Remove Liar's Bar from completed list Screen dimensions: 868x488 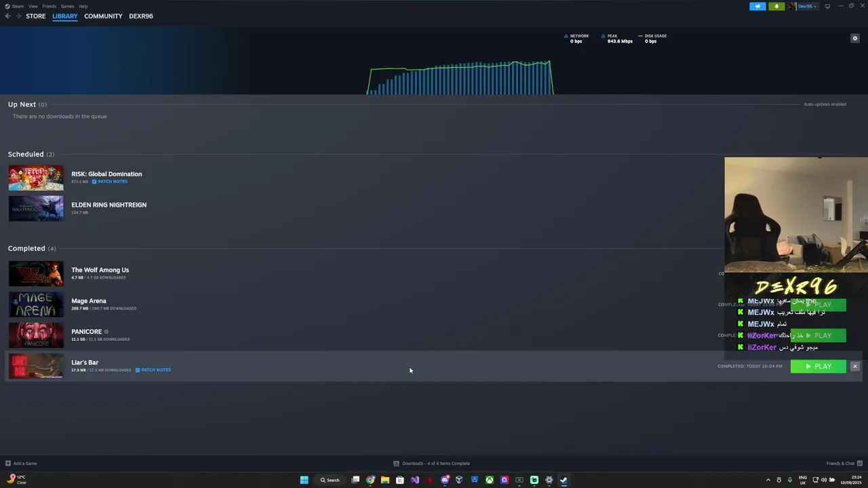pos(854,366)
